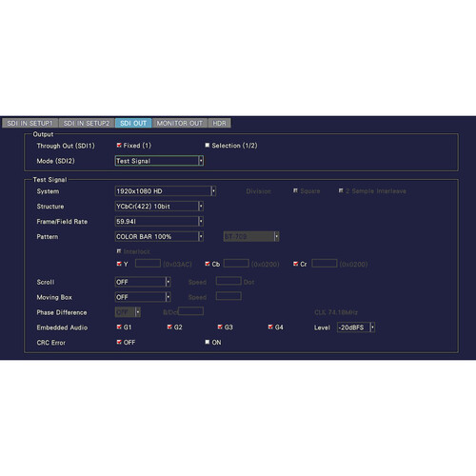
Task: Toggle the Y component checkbox
Action: point(119,264)
